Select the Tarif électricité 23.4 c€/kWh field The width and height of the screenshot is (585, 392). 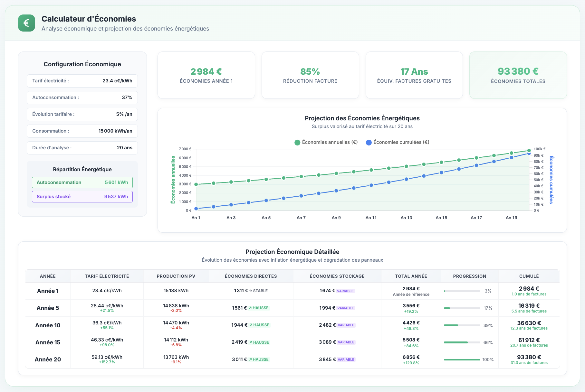[82, 81]
